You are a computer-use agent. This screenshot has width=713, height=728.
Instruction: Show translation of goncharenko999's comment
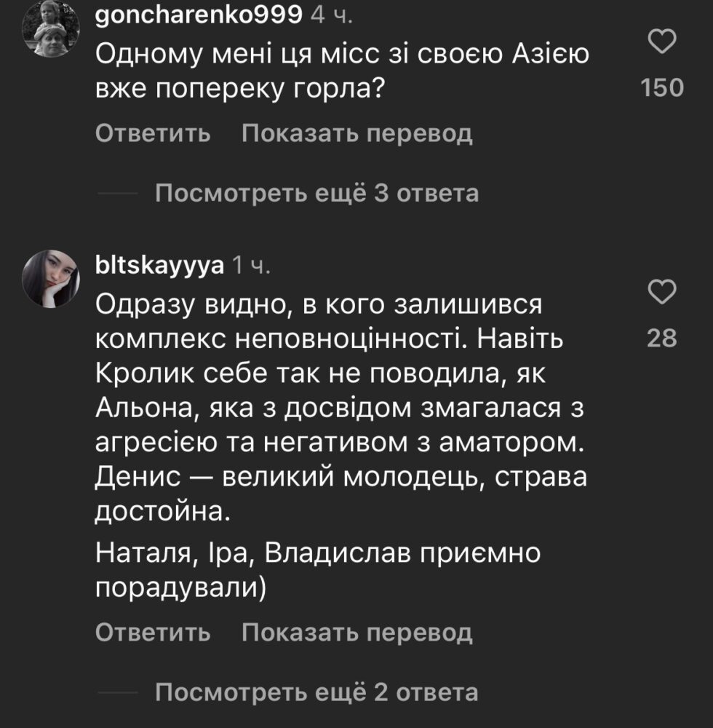click(x=356, y=134)
